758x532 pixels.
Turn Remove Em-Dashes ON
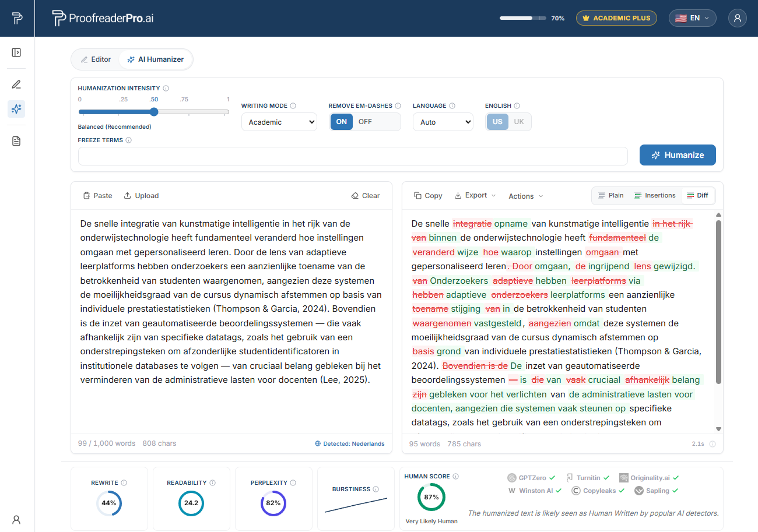[342, 122]
